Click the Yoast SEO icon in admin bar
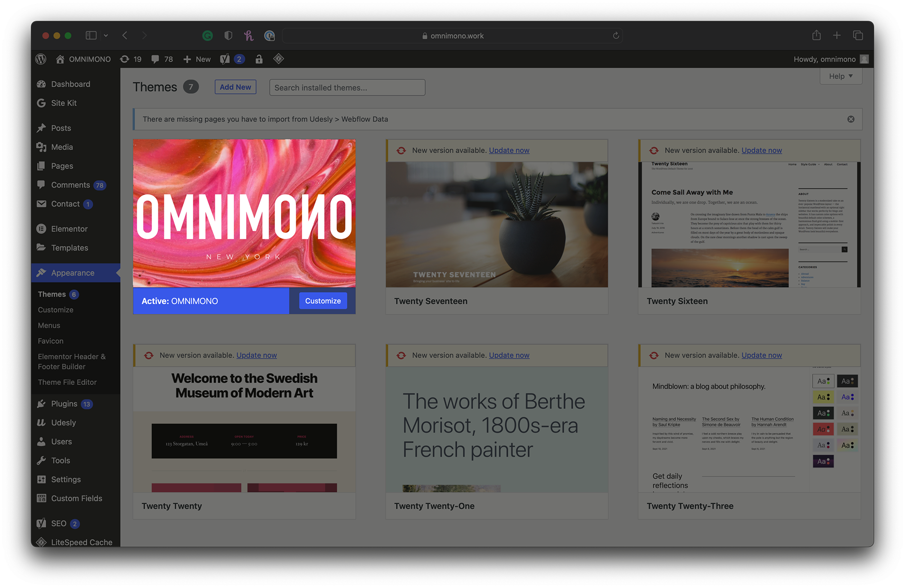 coord(225,59)
